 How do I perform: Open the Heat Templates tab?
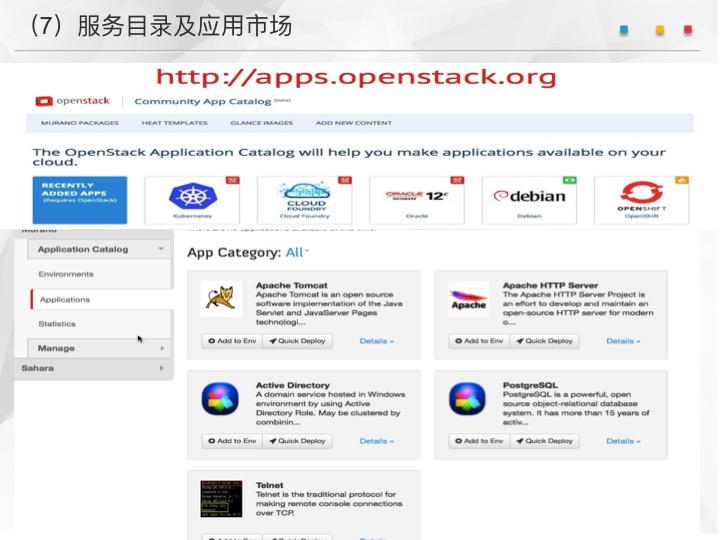pos(174,123)
